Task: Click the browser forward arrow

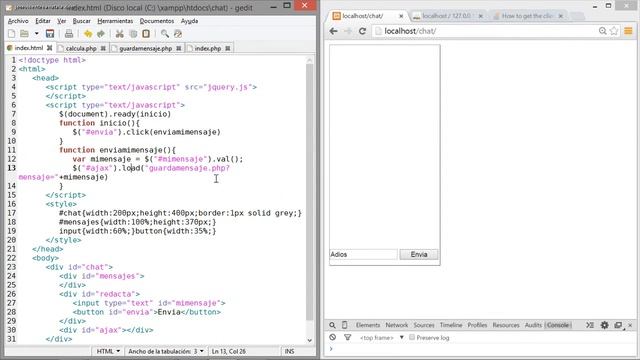Action: [348, 31]
